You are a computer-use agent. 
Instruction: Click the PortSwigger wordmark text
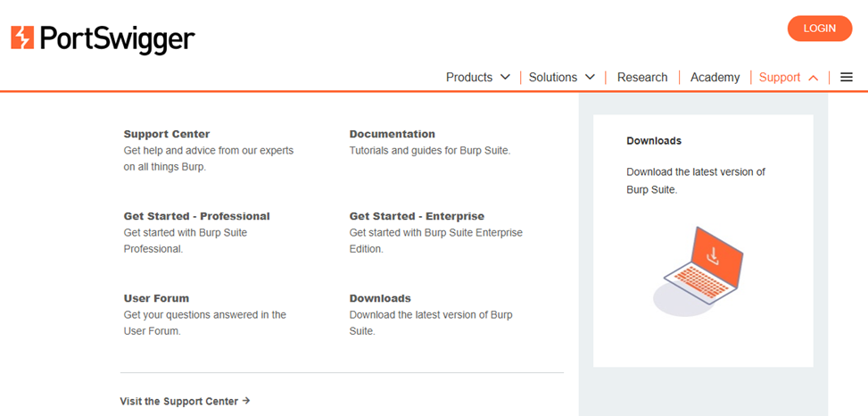117,38
